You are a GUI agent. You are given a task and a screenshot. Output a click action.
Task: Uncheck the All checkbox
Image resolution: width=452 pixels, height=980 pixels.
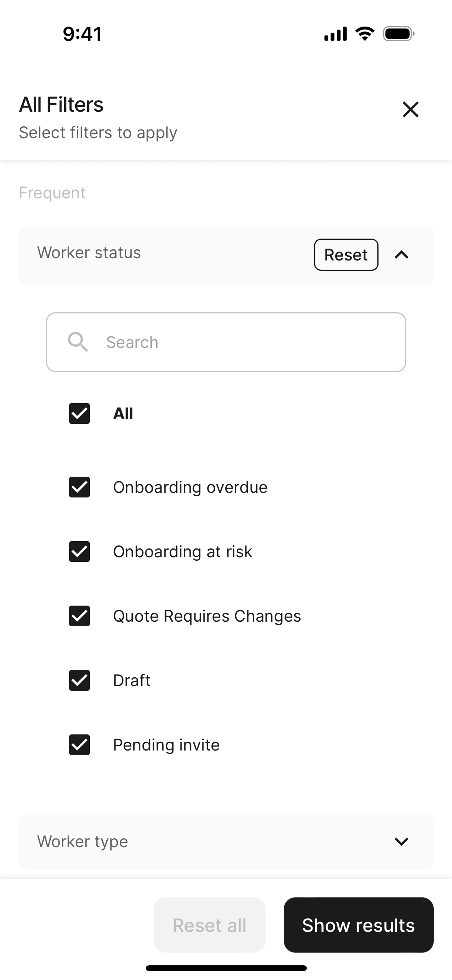(x=80, y=413)
